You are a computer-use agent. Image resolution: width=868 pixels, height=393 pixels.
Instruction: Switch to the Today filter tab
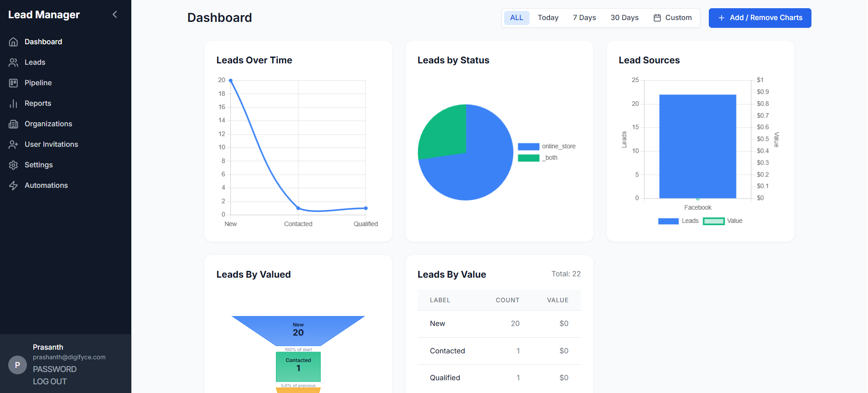(548, 18)
